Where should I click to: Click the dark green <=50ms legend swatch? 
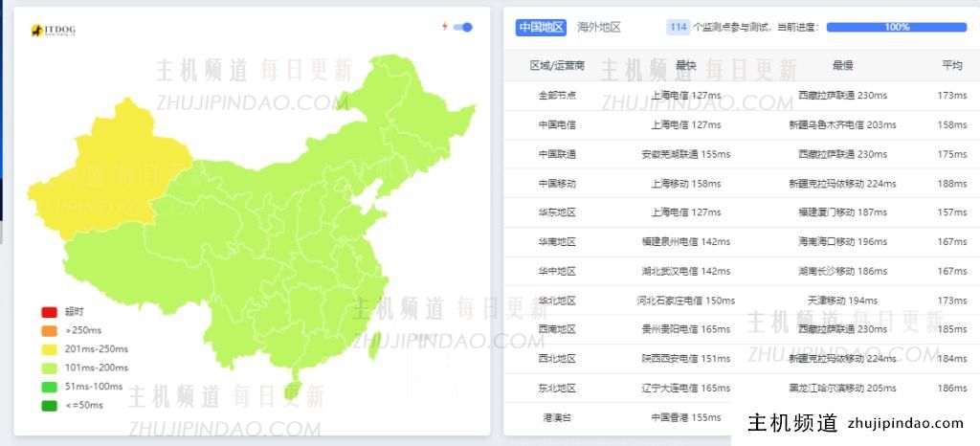[49, 405]
